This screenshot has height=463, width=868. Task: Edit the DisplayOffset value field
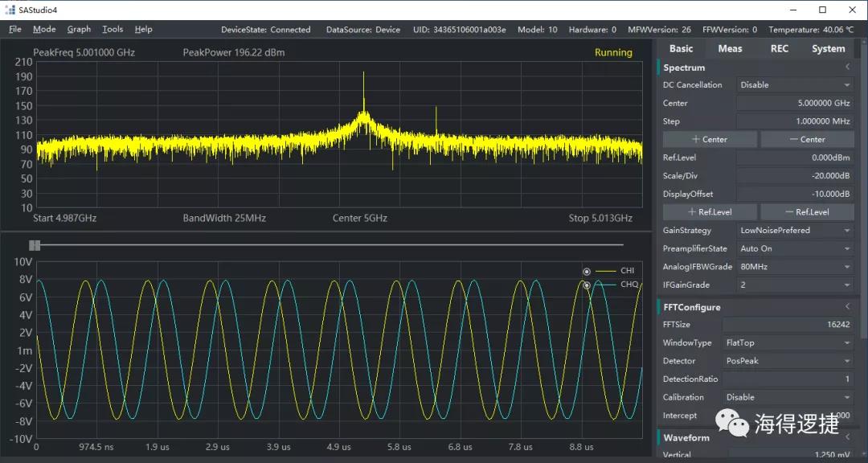click(x=795, y=195)
